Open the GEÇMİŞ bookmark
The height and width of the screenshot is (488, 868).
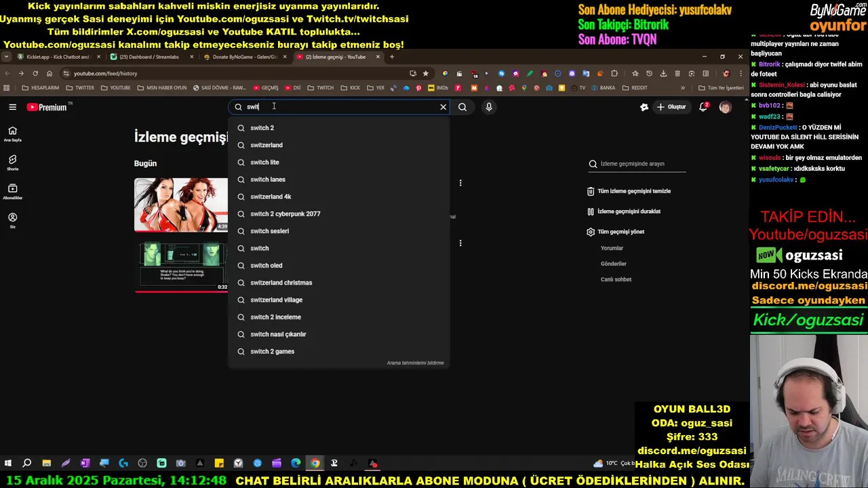(x=266, y=88)
